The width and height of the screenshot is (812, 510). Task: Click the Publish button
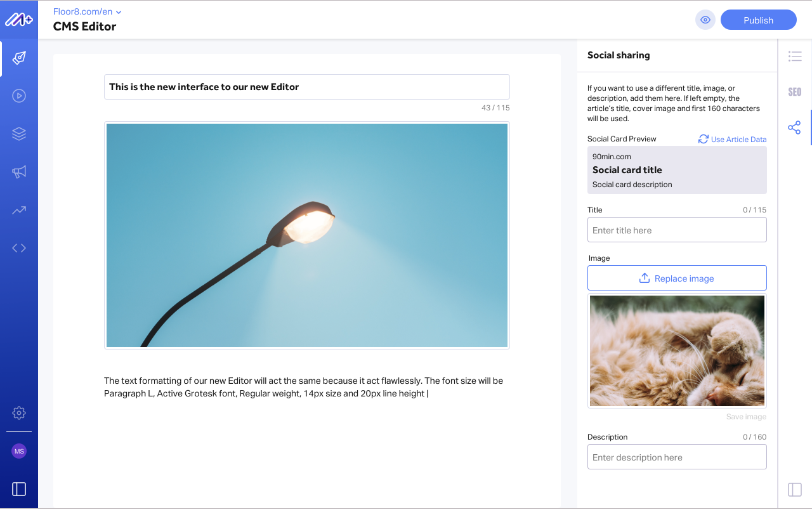(759, 20)
